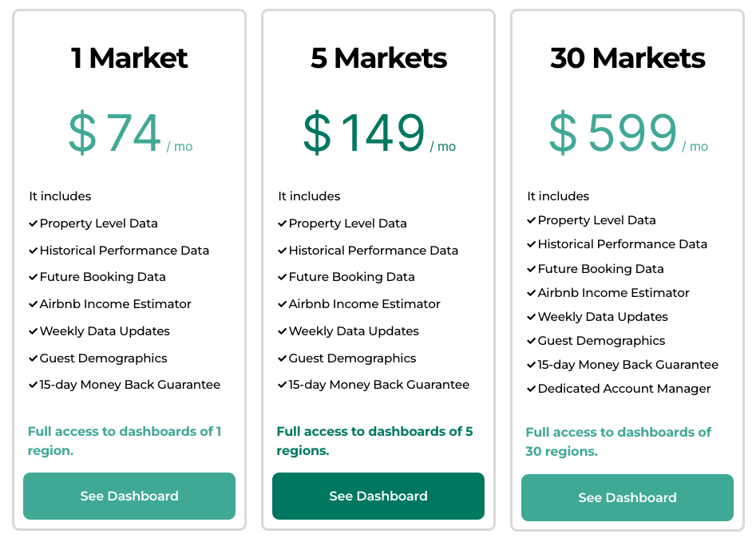
Task: Click checkmark next to Property Level Data, 1 Market
Action: (x=34, y=224)
